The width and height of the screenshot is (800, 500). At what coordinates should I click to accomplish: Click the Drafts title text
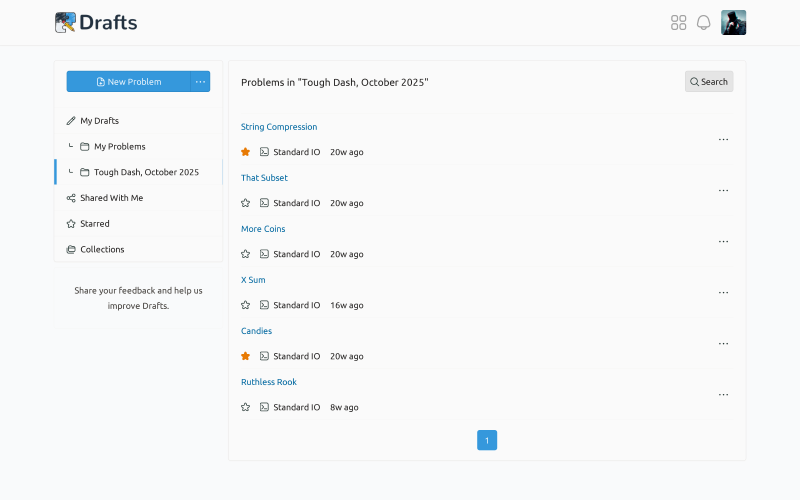[x=108, y=22]
